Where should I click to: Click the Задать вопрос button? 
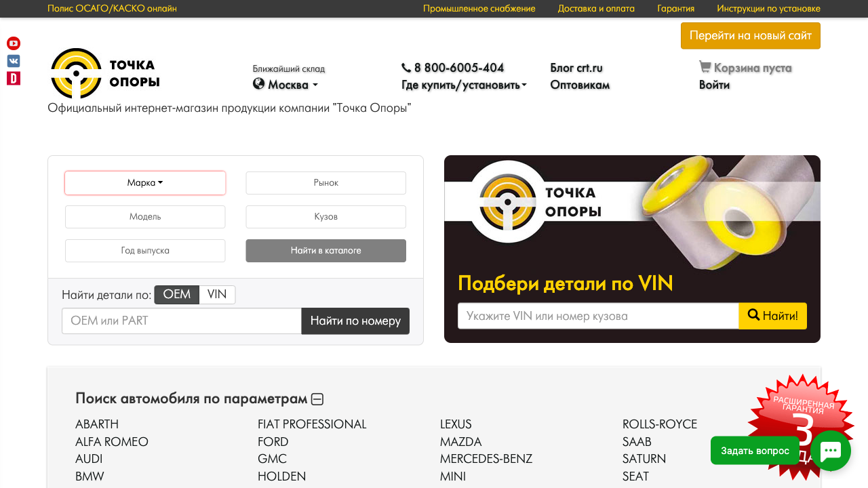755,451
